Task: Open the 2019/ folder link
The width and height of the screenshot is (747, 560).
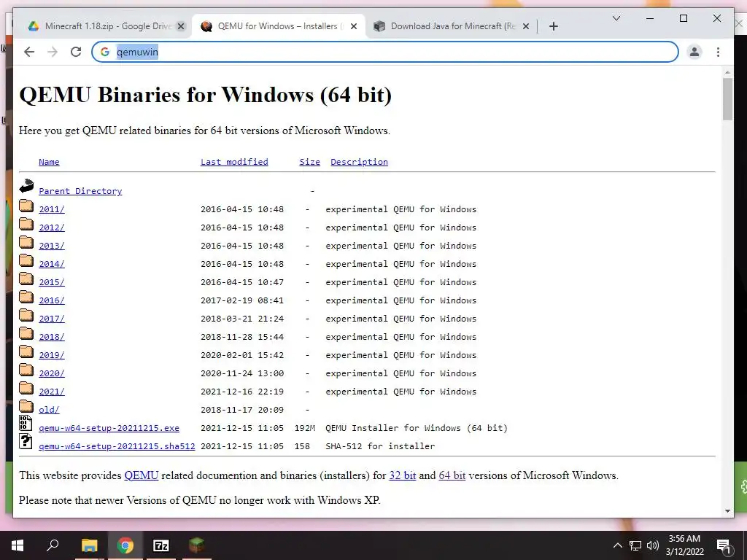Action: 52,355
